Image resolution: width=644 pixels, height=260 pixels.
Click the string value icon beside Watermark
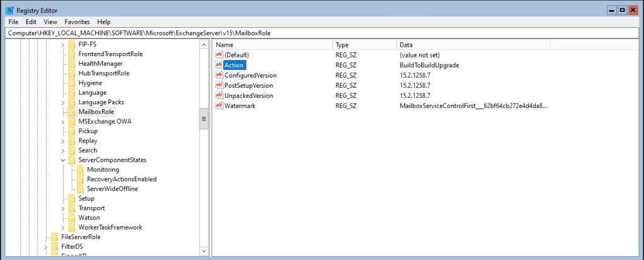[x=219, y=105]
